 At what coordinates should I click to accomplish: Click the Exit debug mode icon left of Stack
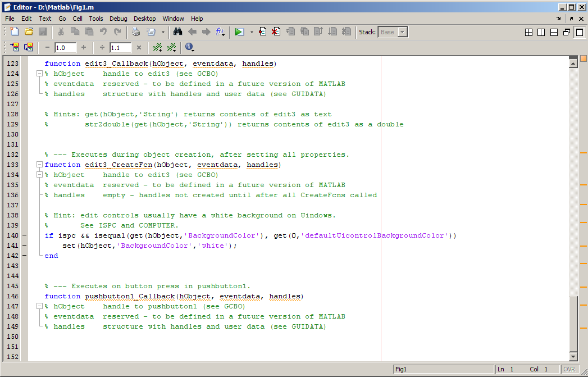coord(347,32)
